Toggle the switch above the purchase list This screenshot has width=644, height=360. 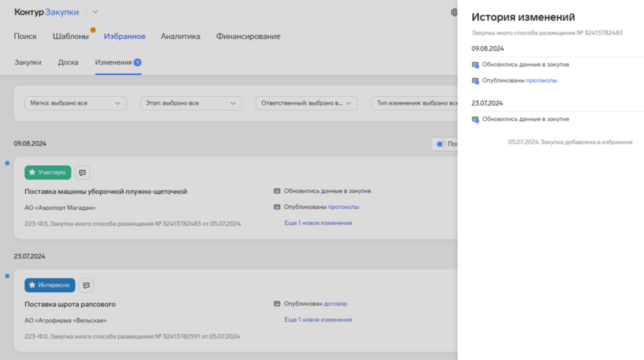[x=441, y=145]
